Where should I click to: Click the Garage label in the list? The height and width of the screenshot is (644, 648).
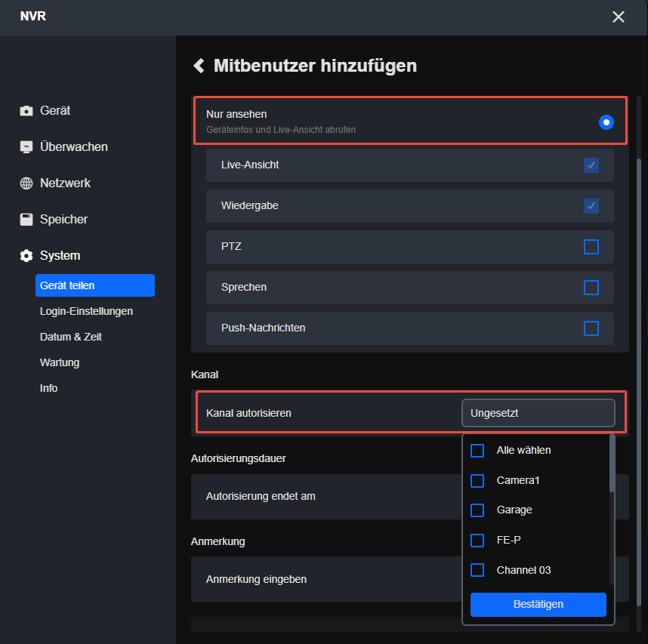(x=514, y=510)
